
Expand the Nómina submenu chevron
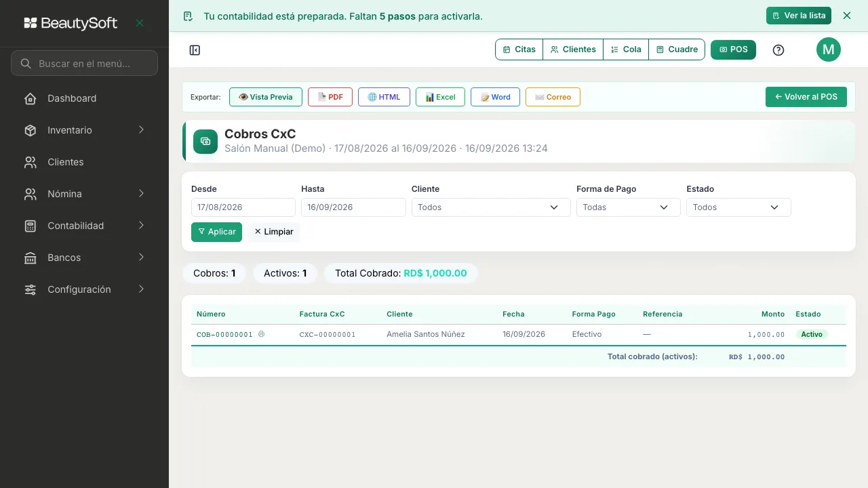141,194
